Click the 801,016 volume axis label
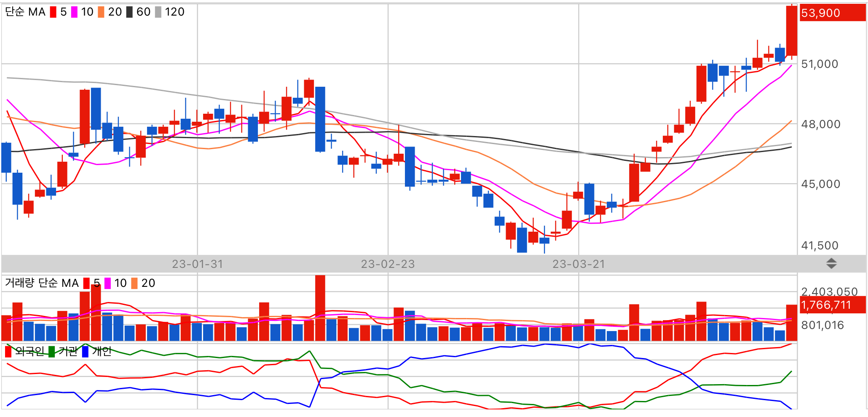868x417 pixels. pyautogui.click(x=822, y=325)
